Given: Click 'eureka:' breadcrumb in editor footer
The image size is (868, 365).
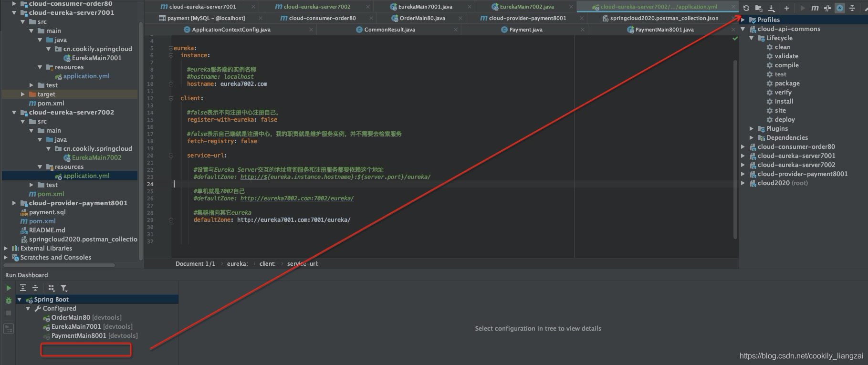Looking at the screenshot, I should point(237,264).
